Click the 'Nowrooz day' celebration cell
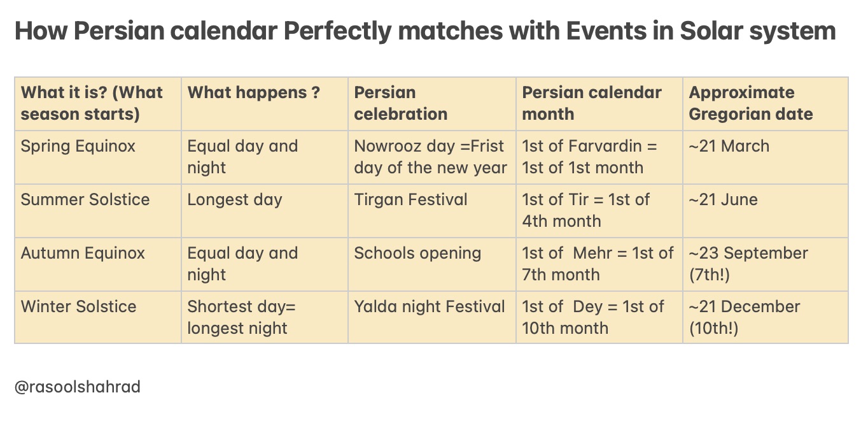868x423 pixels. coord(432,157)
